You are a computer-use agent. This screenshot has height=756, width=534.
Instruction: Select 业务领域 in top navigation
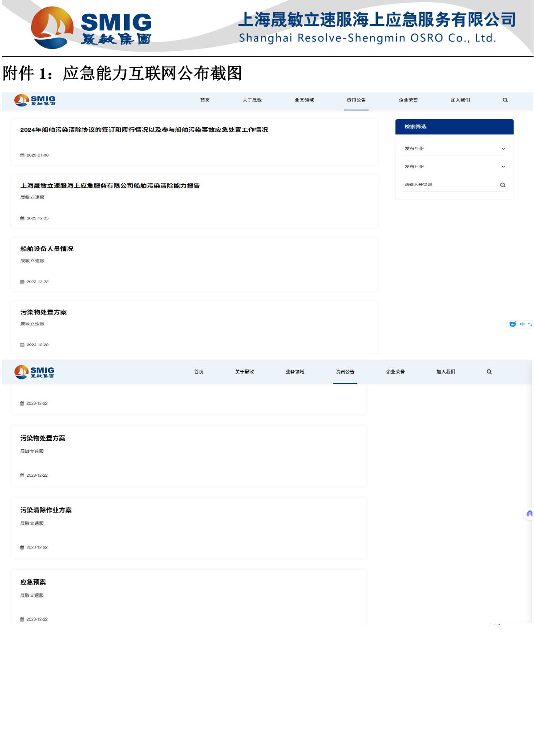(x=304, y=100)
